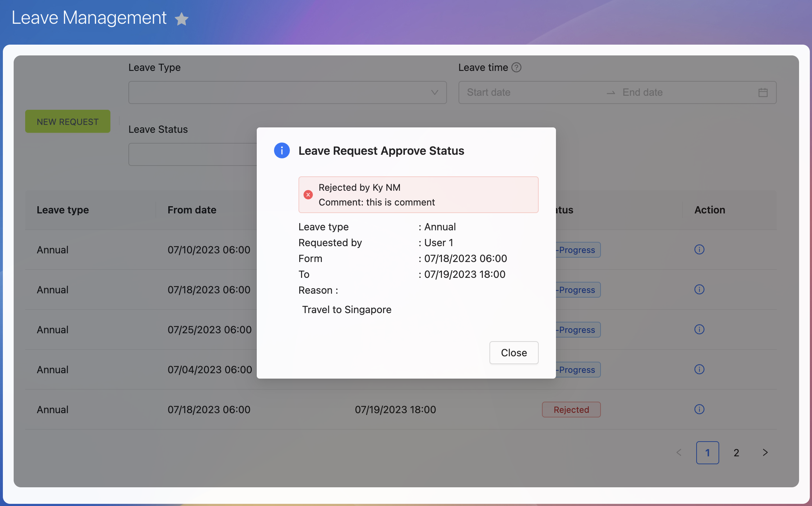Click the blue info icon in dialog header
Viewport: 812px width, 506px height.
point(282,150)
